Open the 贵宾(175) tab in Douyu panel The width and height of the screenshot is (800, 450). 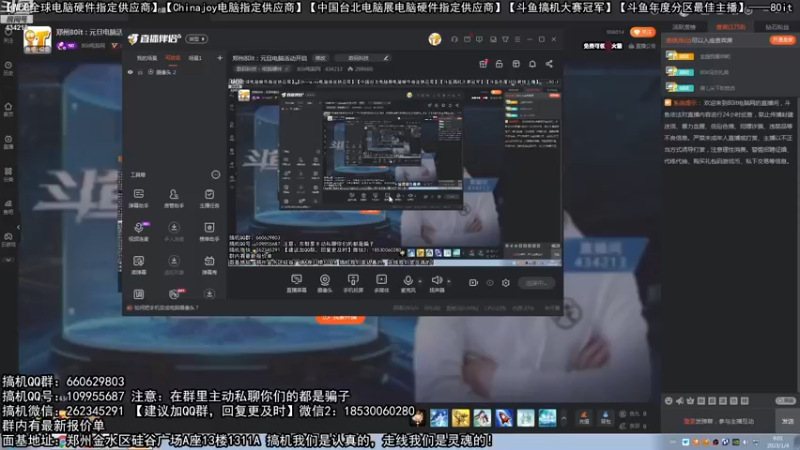click(730, 27)
